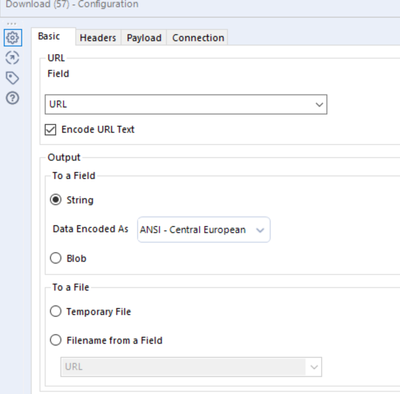
Task: Select the Temporary File radio button
Action: pos(56,311)
